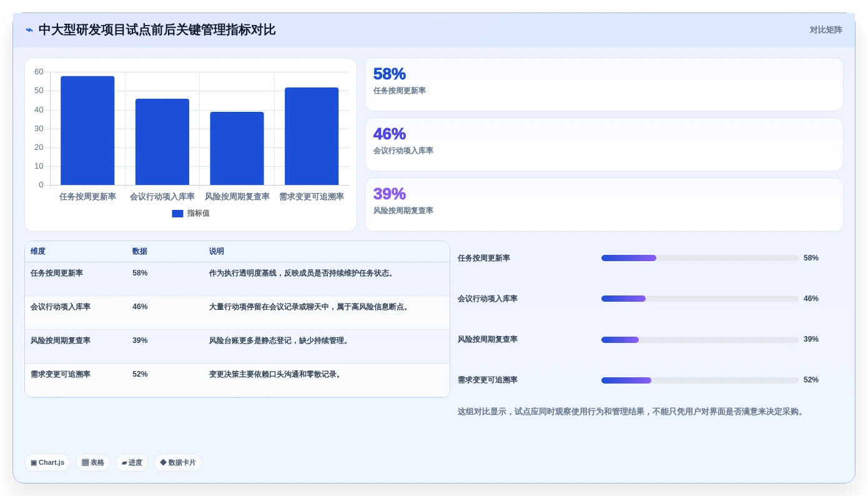Click the 58% 任务按周更新率 data card

604,84
